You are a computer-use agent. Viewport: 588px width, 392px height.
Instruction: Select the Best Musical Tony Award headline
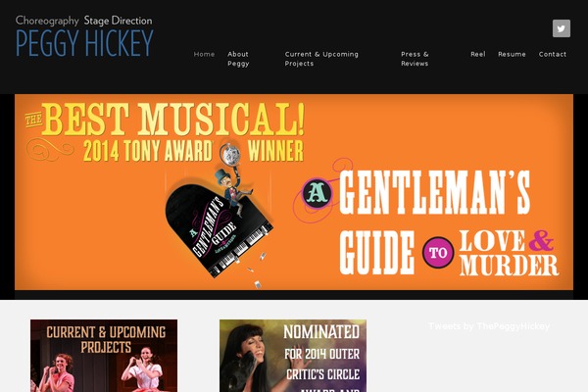click(x=165, y=131)
